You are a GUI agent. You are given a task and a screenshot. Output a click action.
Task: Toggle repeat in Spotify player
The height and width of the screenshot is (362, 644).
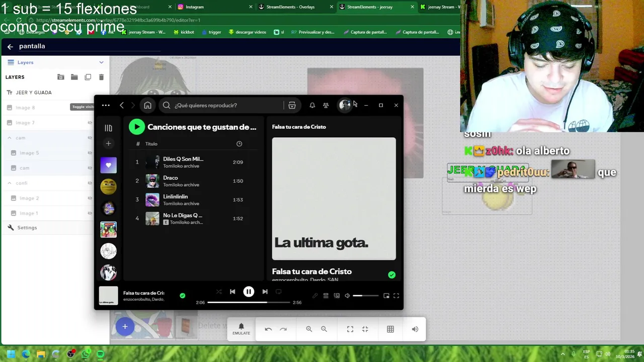278,292
